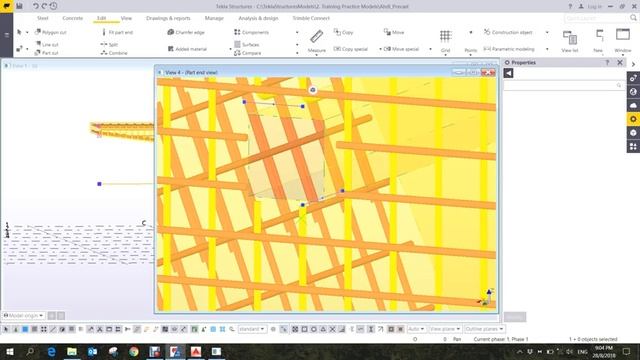Click the Move command
640x360 pixels.
[x=394, y=32]
